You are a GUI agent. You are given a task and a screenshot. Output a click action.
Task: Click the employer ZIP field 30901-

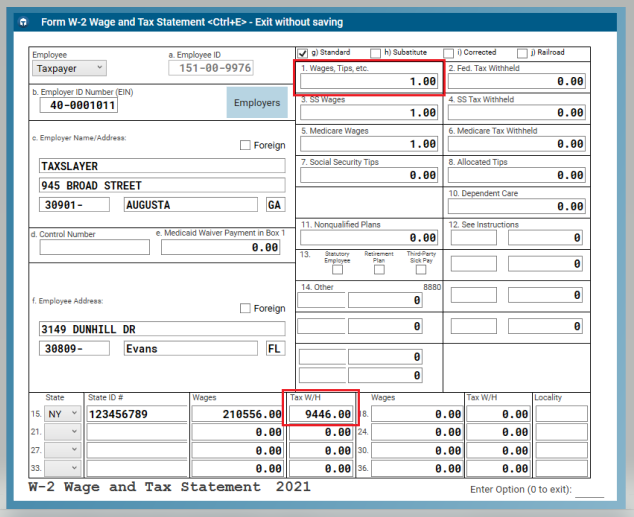74,205
